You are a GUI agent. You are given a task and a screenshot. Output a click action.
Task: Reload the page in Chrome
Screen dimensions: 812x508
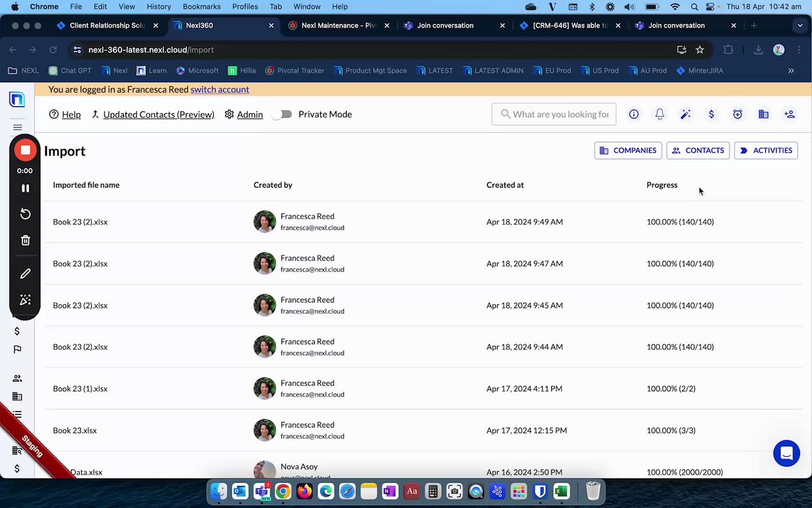(x=53, y=50)
